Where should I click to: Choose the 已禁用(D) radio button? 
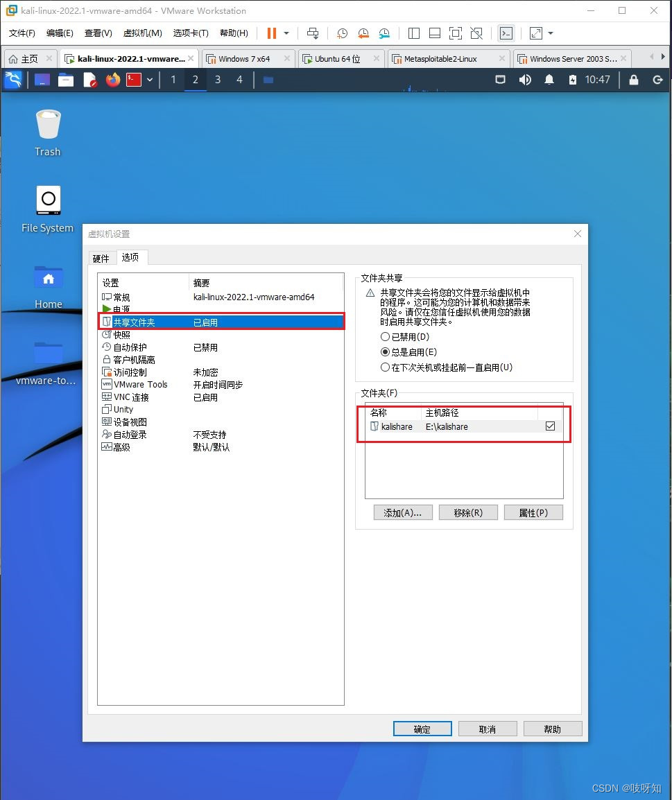point(386,337)
